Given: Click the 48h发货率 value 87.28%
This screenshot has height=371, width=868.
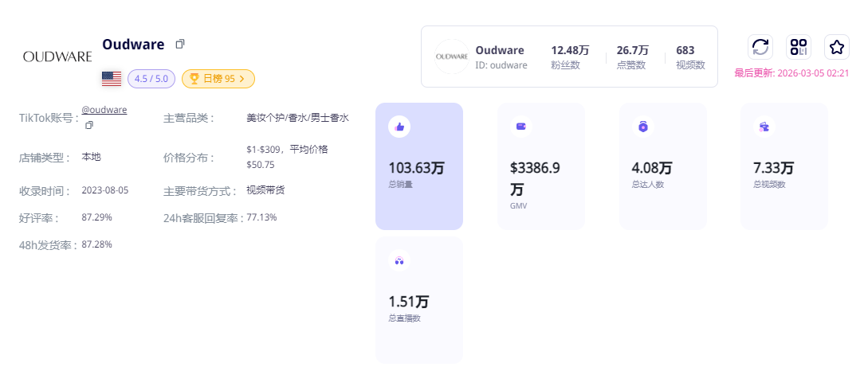Looking at the screenshot, I should (x=96, y=244).
